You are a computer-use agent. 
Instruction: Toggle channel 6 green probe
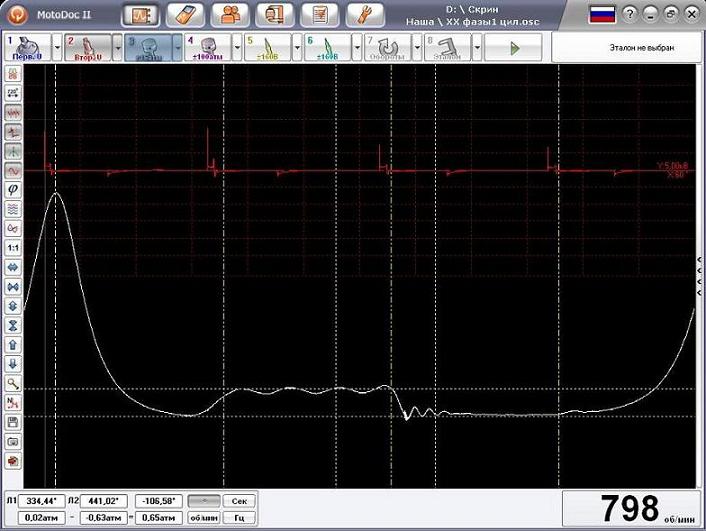pos(327,47)
